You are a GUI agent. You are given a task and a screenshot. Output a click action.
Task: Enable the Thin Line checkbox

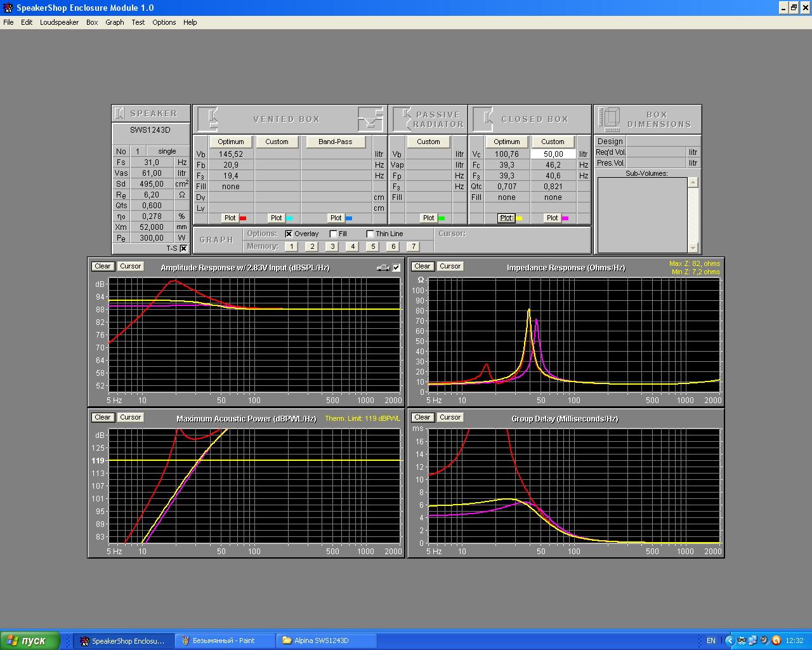370,234
